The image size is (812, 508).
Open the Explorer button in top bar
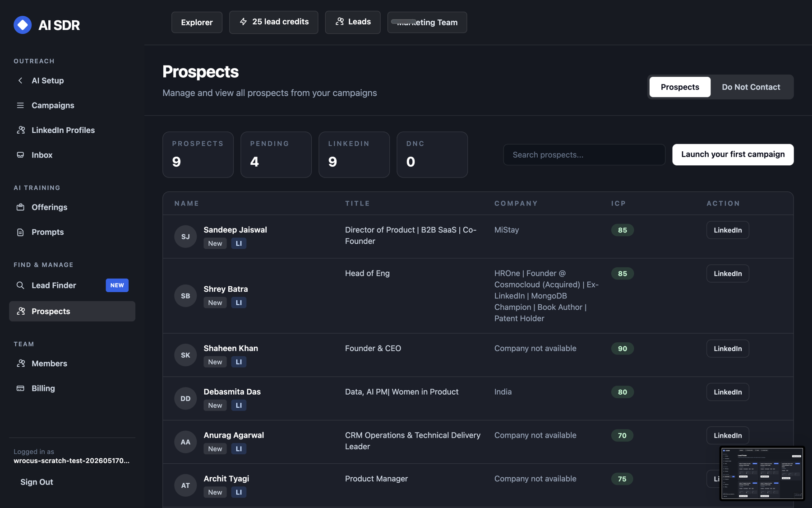(x=197, y=22)
